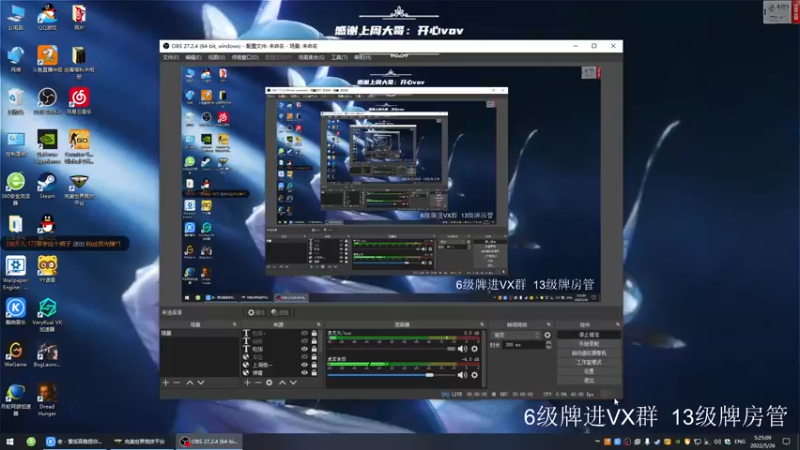Move scene down with the arrow in Scenes panel

pyautogui.click(x=201, y=382)
